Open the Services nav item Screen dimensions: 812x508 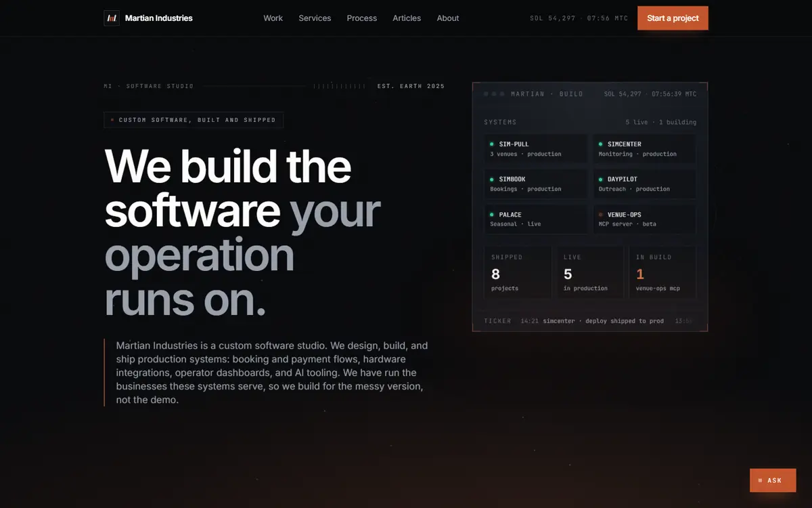(x=315, y=18)
